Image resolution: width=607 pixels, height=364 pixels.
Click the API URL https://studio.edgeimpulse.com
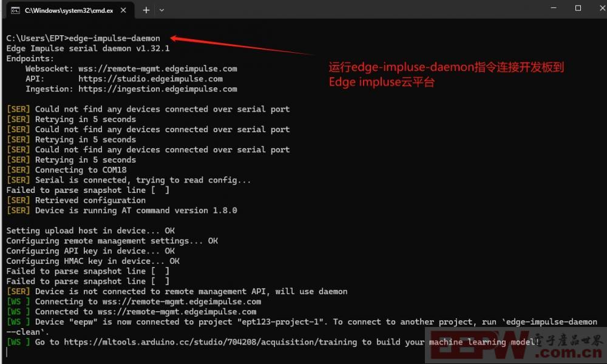(151, 78)
